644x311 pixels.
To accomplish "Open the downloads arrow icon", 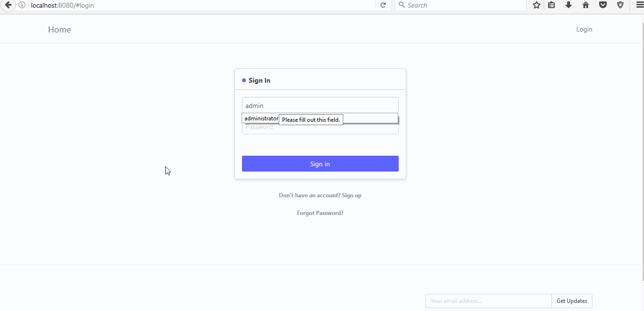I will click(x=568, y=5).
